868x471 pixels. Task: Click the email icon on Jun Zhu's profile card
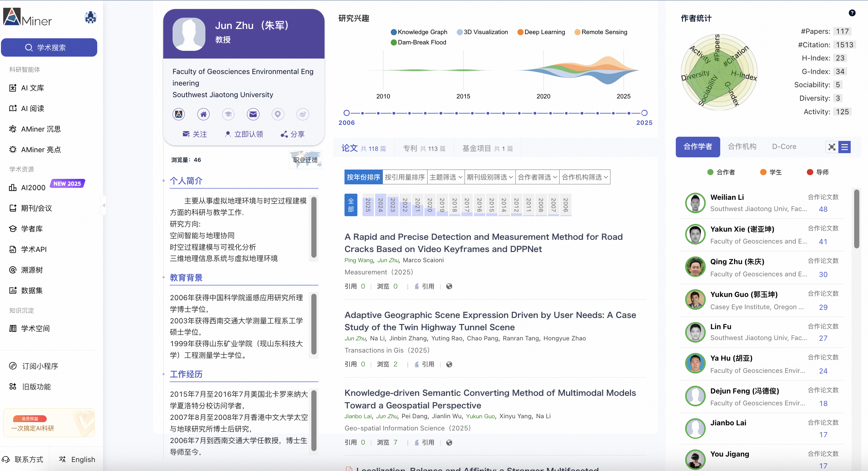point(253,114)
